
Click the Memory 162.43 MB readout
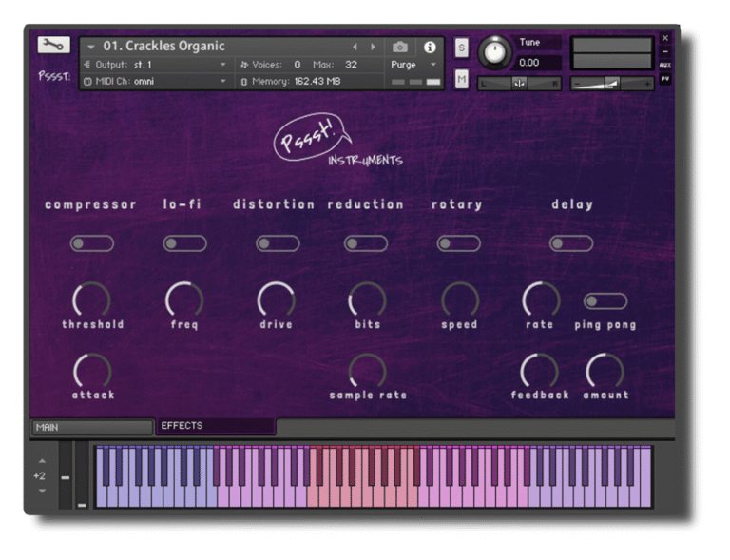pyautogui.click(x=297, y=82)
